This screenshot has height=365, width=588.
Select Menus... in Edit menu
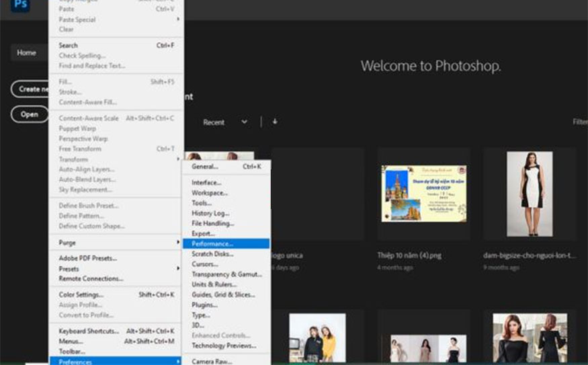116,341
